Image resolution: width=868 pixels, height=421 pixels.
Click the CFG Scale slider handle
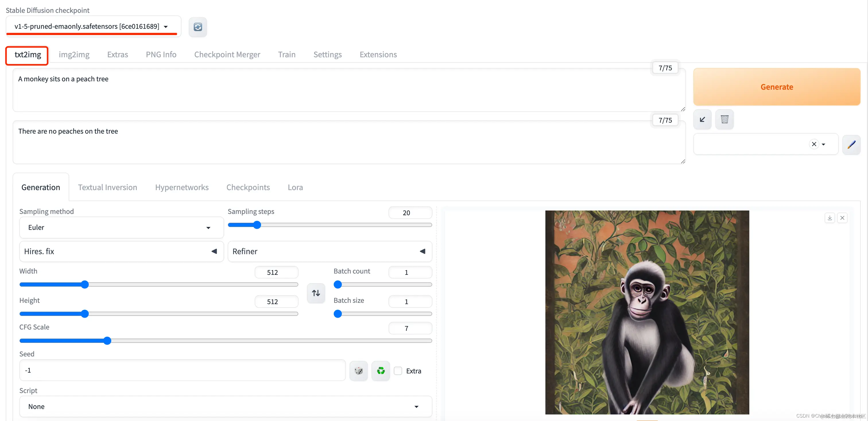click(107, 341)
